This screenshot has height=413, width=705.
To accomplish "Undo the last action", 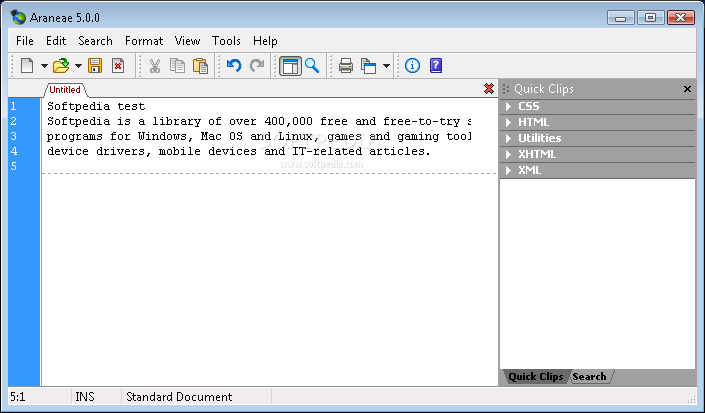I will [x=233, y=66].
